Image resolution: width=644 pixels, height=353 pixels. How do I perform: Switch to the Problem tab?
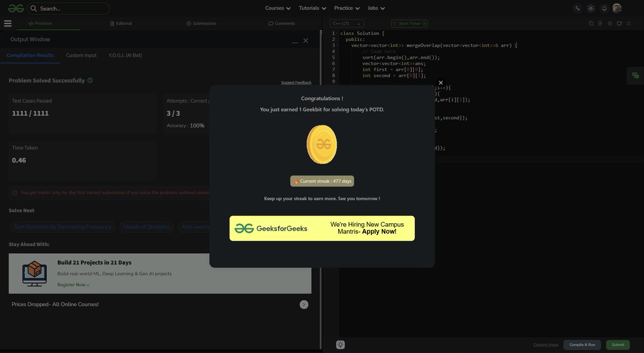[40, 24]
